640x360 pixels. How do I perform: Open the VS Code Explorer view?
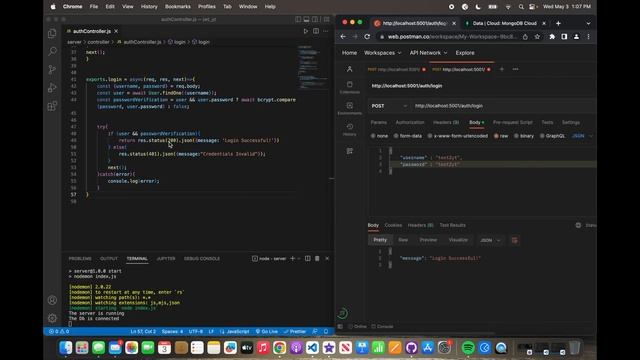52,33
